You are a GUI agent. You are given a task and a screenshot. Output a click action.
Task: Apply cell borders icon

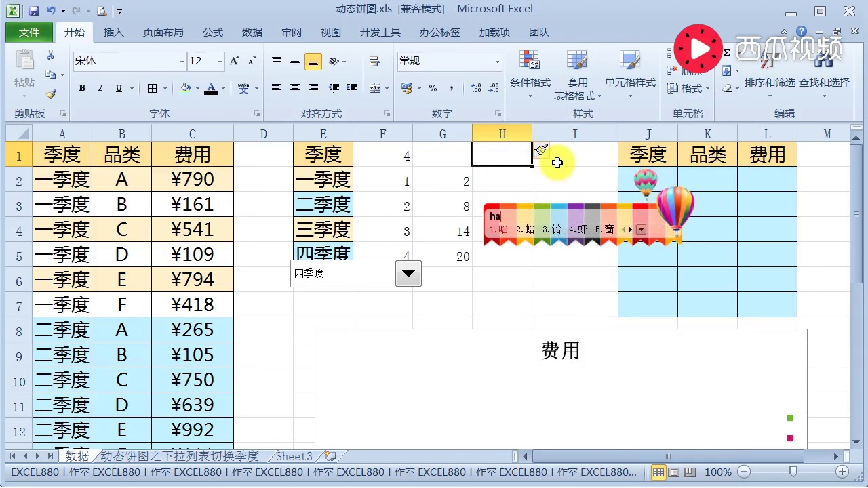click(x=152, y=88)
